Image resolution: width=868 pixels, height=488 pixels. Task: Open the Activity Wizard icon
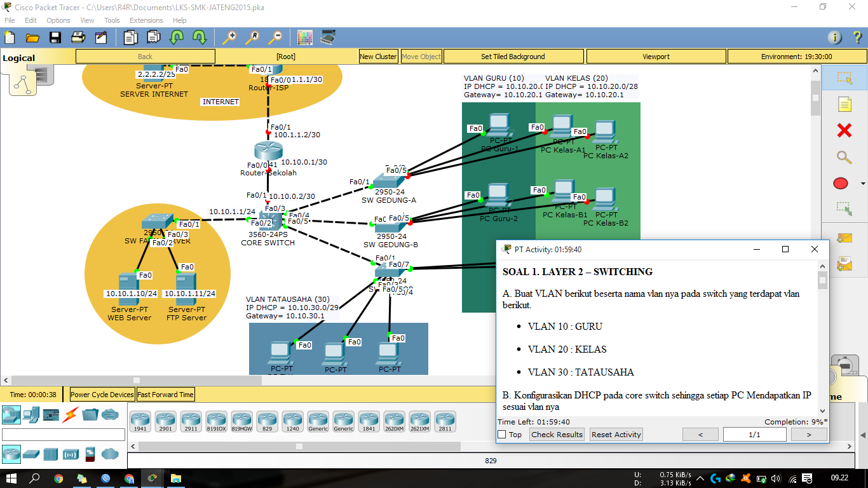[x=101, y=37]
